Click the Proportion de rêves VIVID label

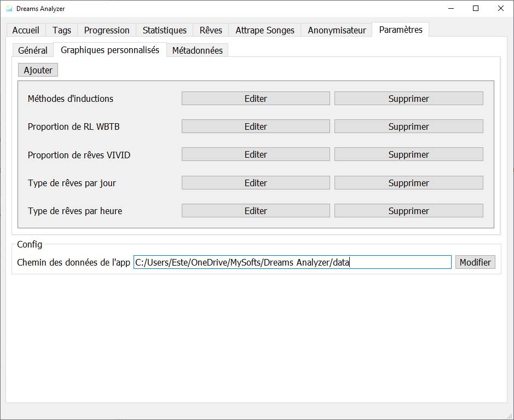tap(79, 155)
